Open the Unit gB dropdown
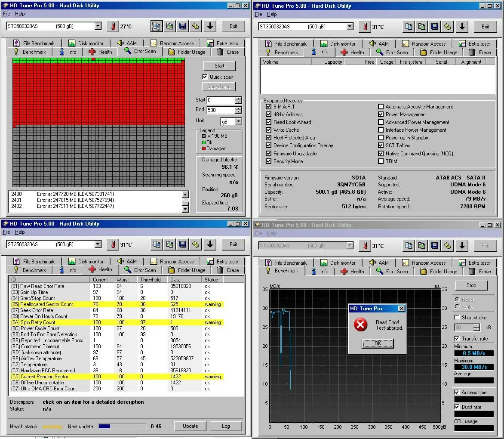504x439 pixels. 239,121
